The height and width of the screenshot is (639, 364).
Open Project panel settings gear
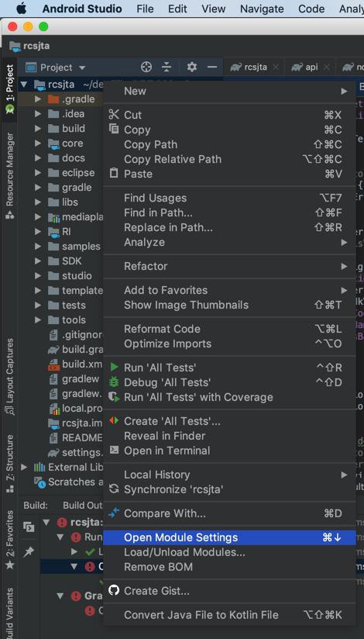click(x=192, y=67)
